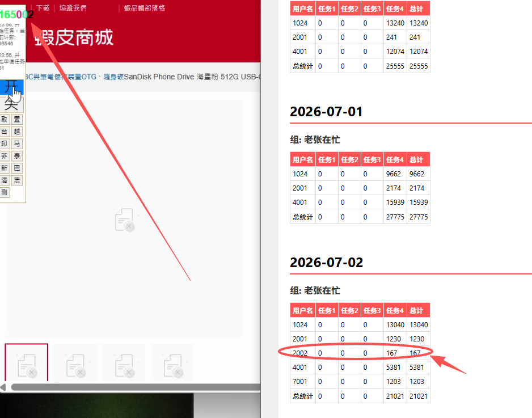532x418 pixels.
Task: Click 用户名 header in the 2026-07-01 table
Action: [x=303, y=159]
